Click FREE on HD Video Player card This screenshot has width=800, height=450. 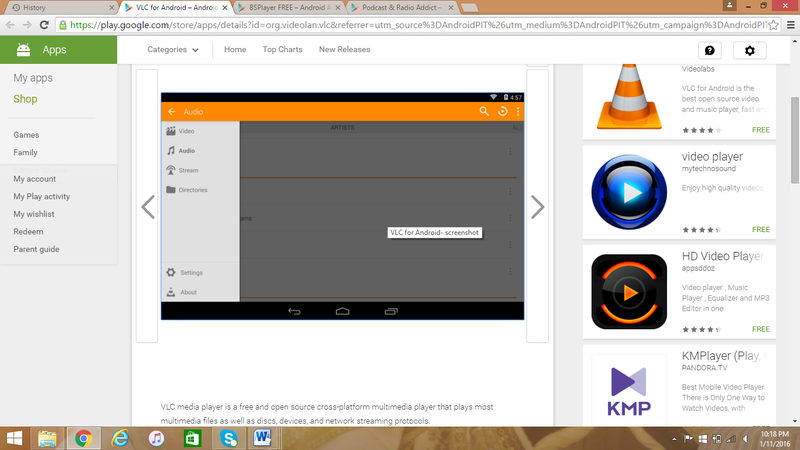pos(761,329)
